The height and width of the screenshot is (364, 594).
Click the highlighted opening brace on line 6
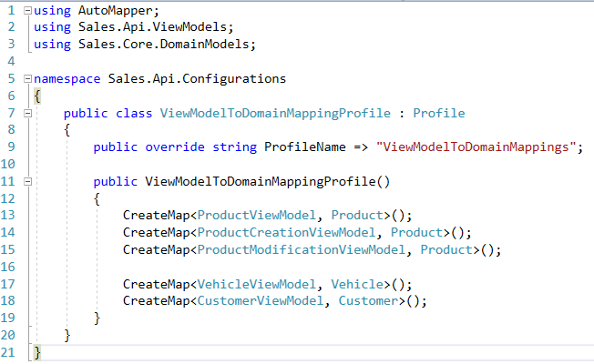37,96
